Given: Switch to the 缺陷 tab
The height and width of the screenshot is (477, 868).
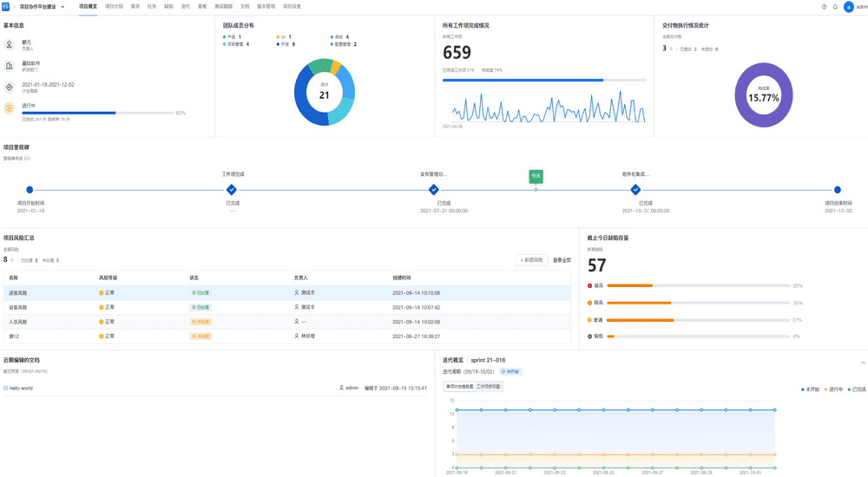Looking at the screenshot, I should 169,7.
